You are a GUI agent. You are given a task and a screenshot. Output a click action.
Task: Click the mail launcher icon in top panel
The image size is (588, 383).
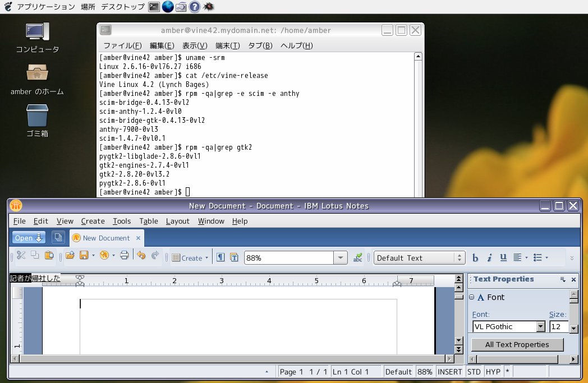[181, 7]
